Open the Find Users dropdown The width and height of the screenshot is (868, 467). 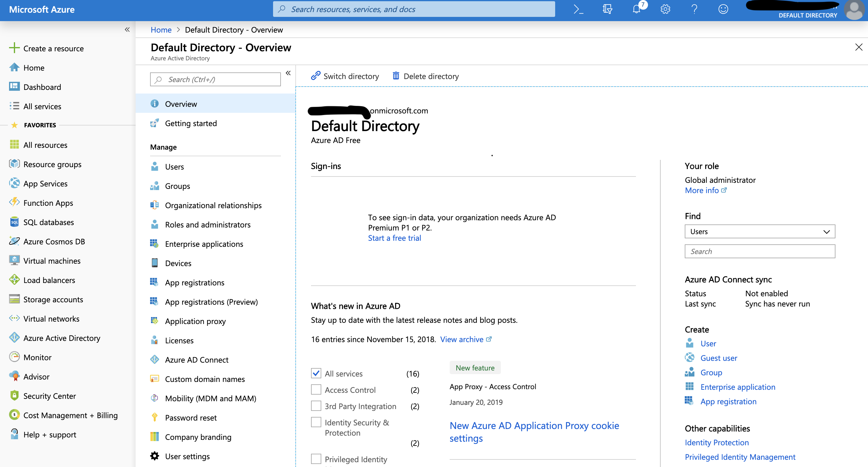[760, 232]
